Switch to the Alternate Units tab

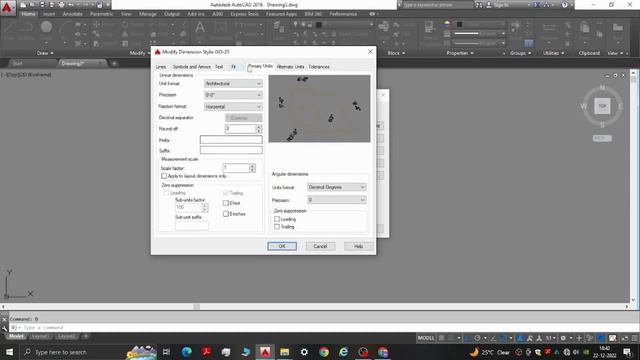pos(290,67)
